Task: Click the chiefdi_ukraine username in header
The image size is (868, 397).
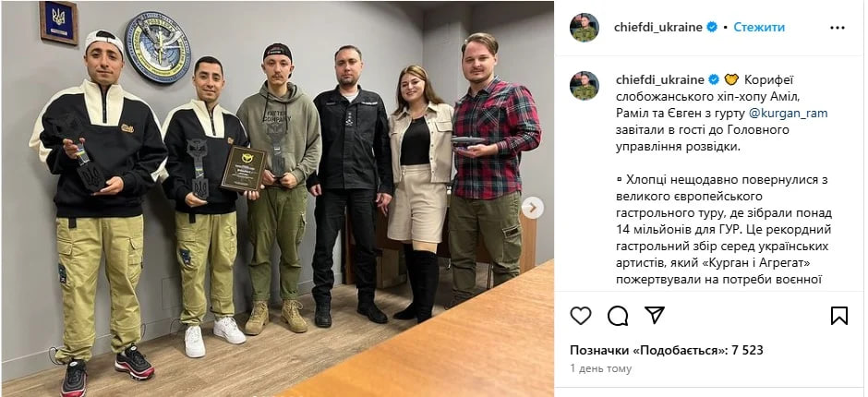Action: [x=658, y=27]
